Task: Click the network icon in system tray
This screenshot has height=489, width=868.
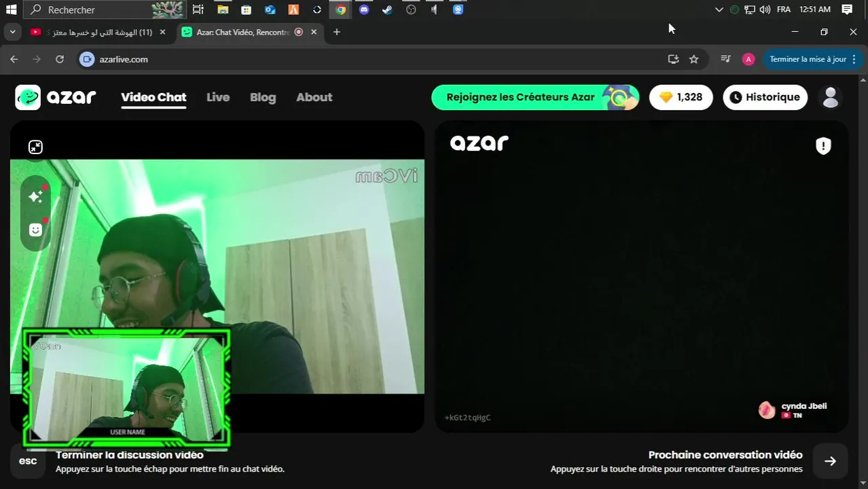Action: [750, 10]
